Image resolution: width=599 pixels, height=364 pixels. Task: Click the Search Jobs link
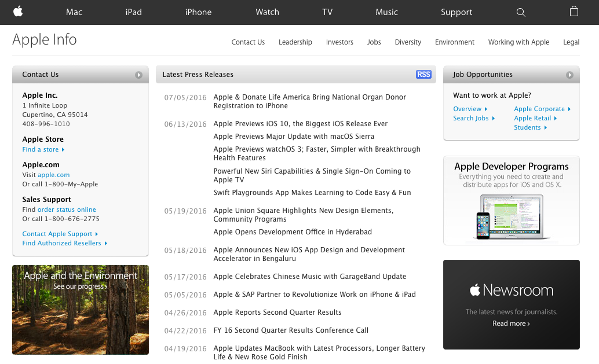pos(471,118)
